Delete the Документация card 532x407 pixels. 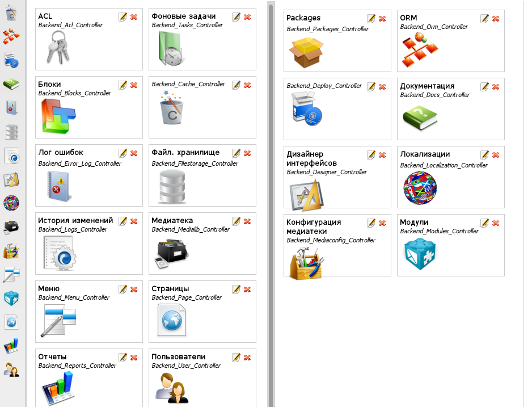pyautogui.click(x=496, y=87)
